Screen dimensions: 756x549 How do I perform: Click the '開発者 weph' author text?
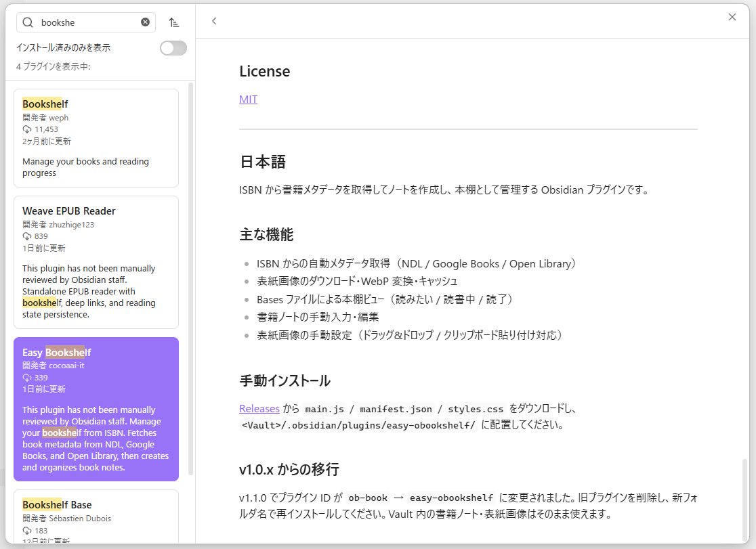[45, 118]
